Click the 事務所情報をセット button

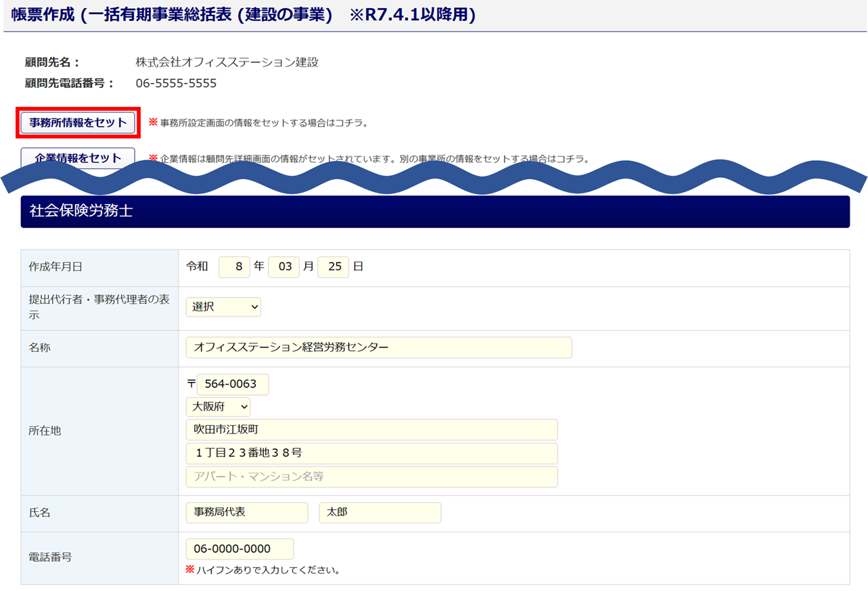click(78, 122)
